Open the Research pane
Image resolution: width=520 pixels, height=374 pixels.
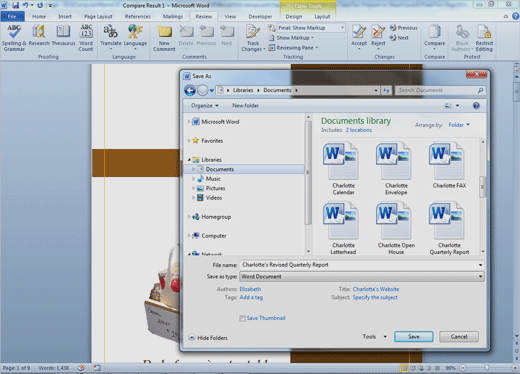pyautogui.click(x=39, y=35)
